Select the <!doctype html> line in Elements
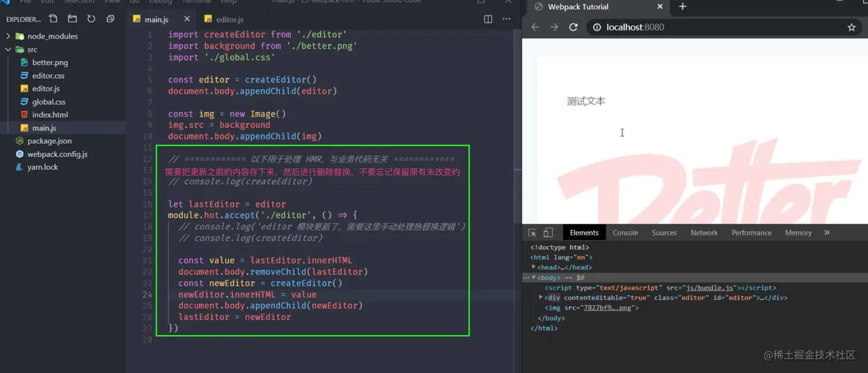Viewport: 868px width, 373px height. click(x=560, y=247)
